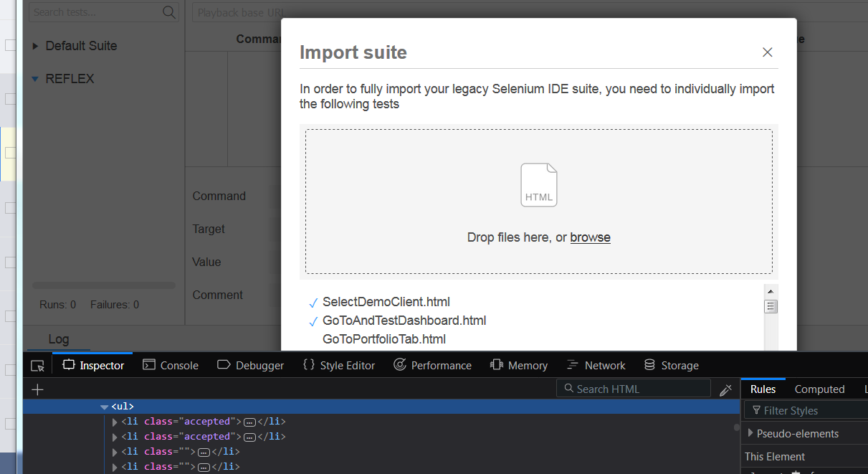Collapse the REFLEX suite
Image resolution: width=868 pixels, height=474 pixels.
pyautogui.click(x=34, y=79)
